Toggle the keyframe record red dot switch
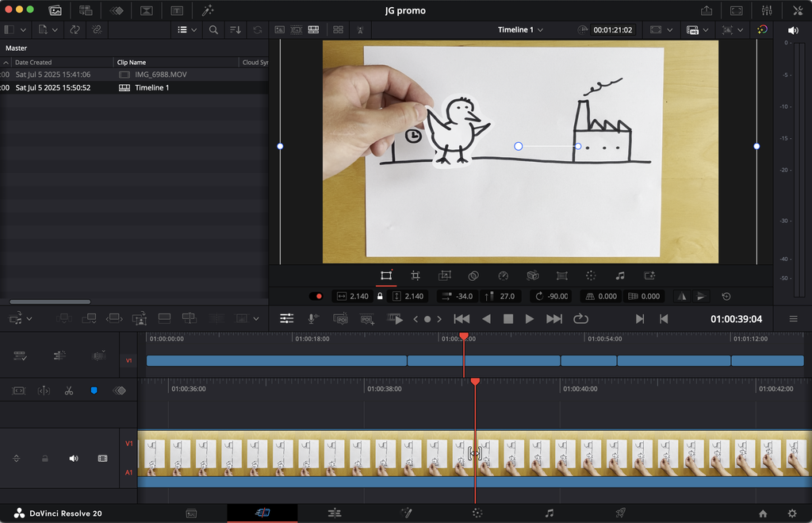 pyautogui.click(x=316, y=297)
